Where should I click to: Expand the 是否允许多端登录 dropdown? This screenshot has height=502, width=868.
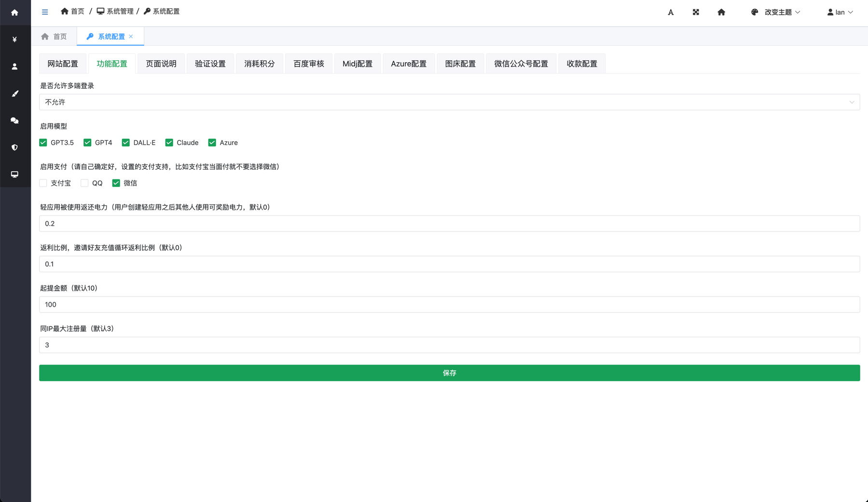coord(449,102)
